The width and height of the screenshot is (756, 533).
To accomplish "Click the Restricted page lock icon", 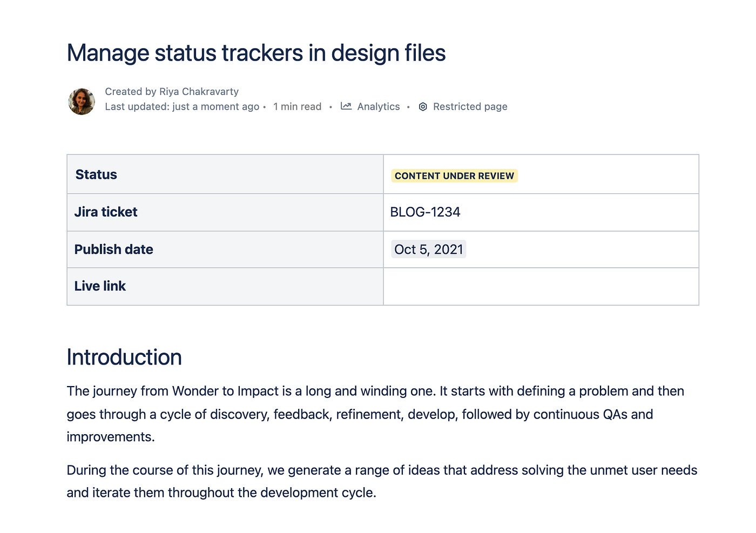I will [423, 107].
